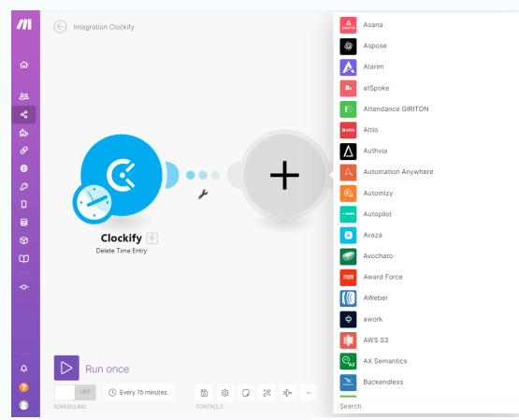Click the Search field in app list
The width and height of the screenshot is (519, 420).
(427, 406)
